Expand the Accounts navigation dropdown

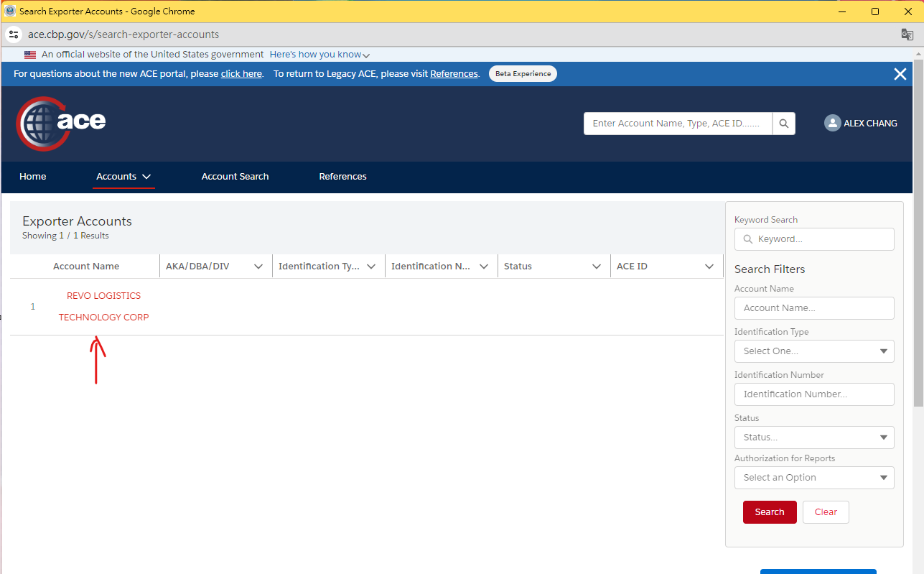tap(147, 177)
